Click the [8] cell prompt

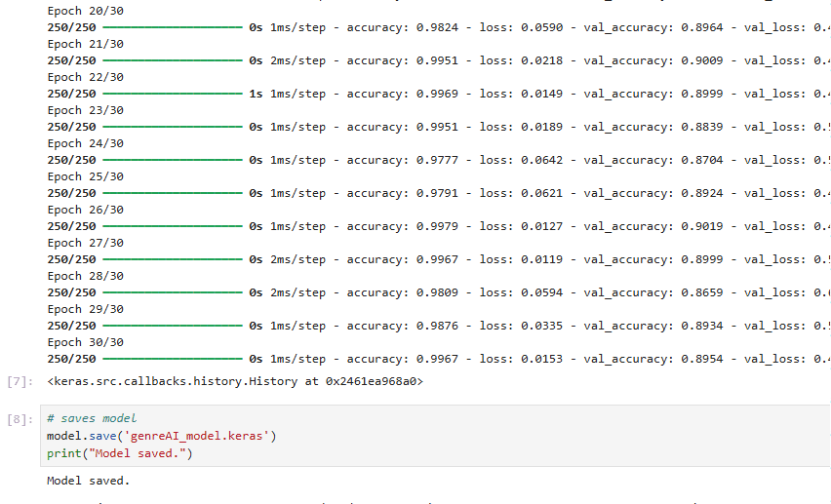[20, 419]
